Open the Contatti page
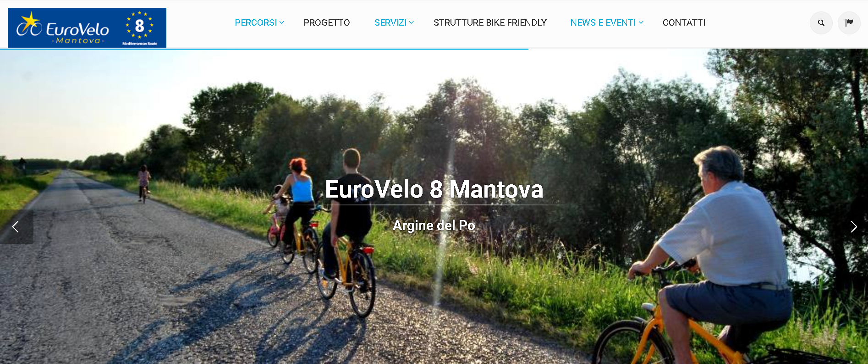 click(x=684, y=22)
